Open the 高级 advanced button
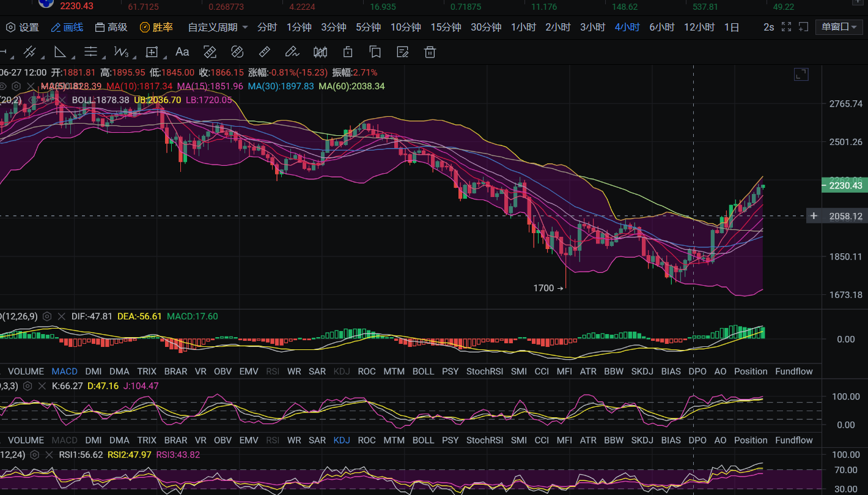 (x=111, y=27)
